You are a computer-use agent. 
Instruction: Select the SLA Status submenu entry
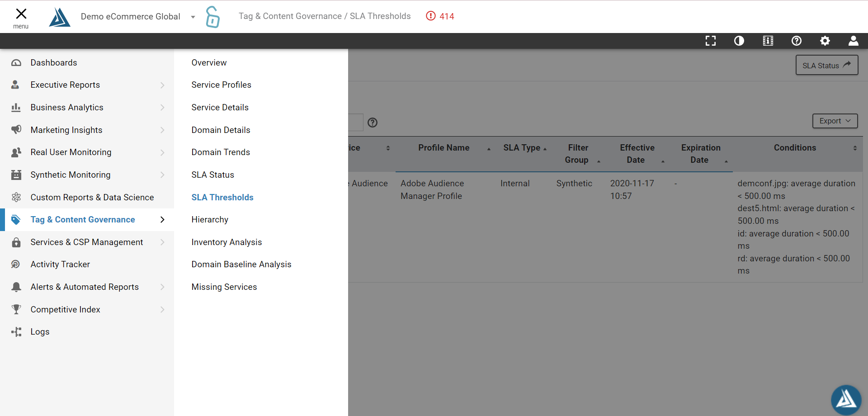pyautogui.click(x=212, y=175)
